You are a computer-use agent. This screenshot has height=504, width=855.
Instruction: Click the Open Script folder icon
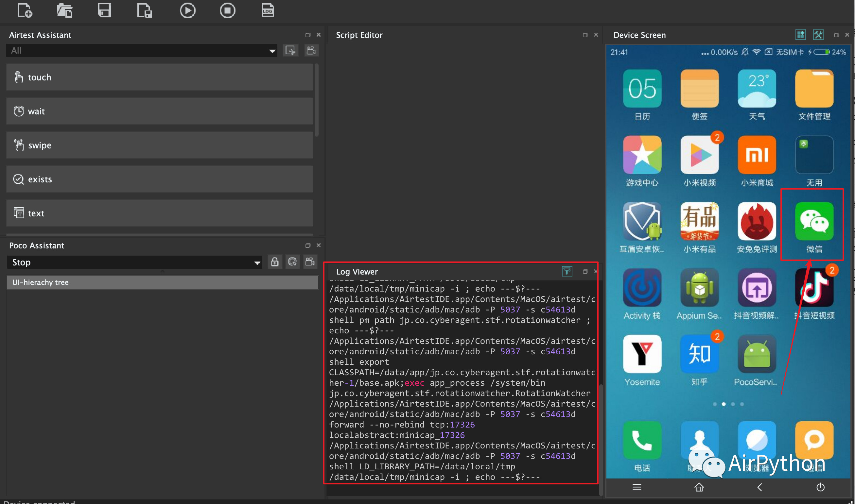pos(64,10)
